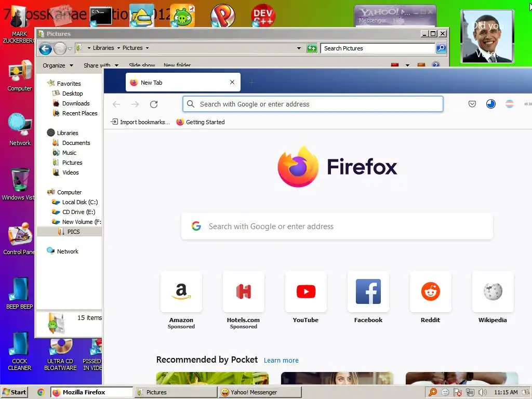Viewport: 532px width, 399px height.
Task: Click Slide show in Pictures toolbar
Action: coord(142,65)
